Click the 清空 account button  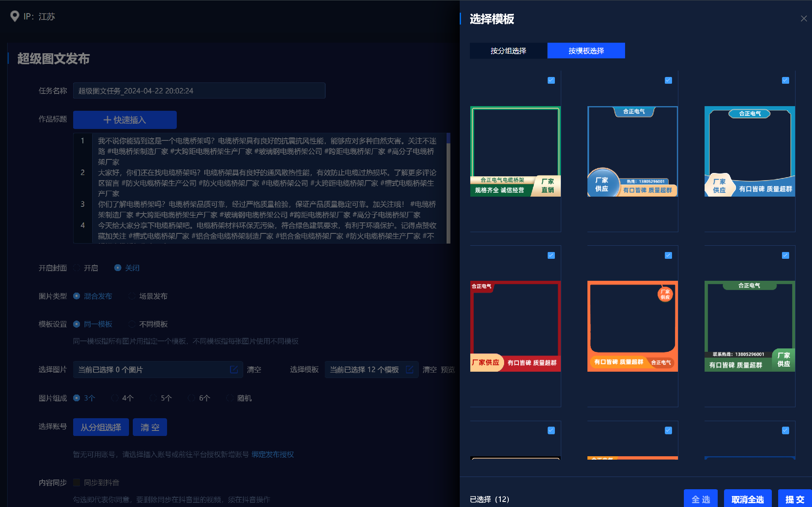(x=150, y=427)
